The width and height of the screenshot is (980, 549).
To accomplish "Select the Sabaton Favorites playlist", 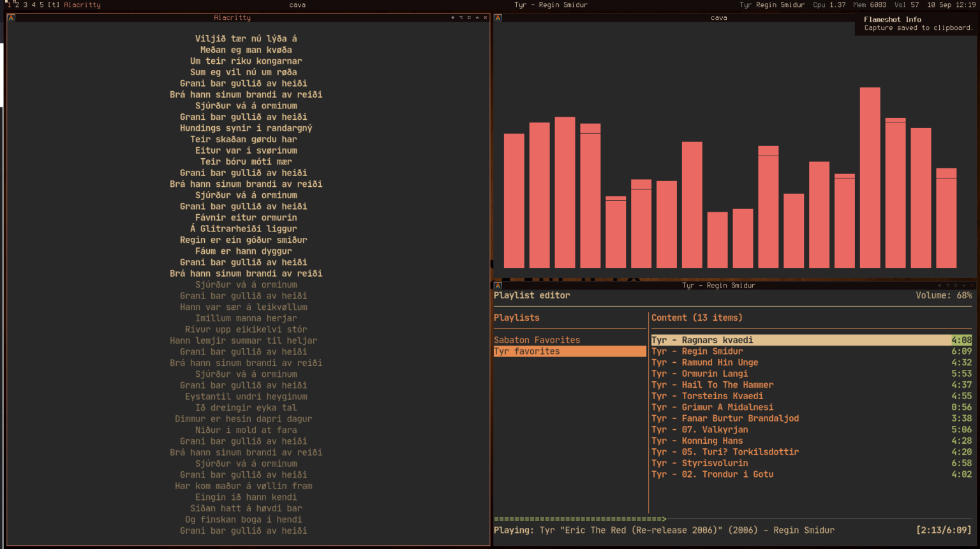I will [537, 340].
